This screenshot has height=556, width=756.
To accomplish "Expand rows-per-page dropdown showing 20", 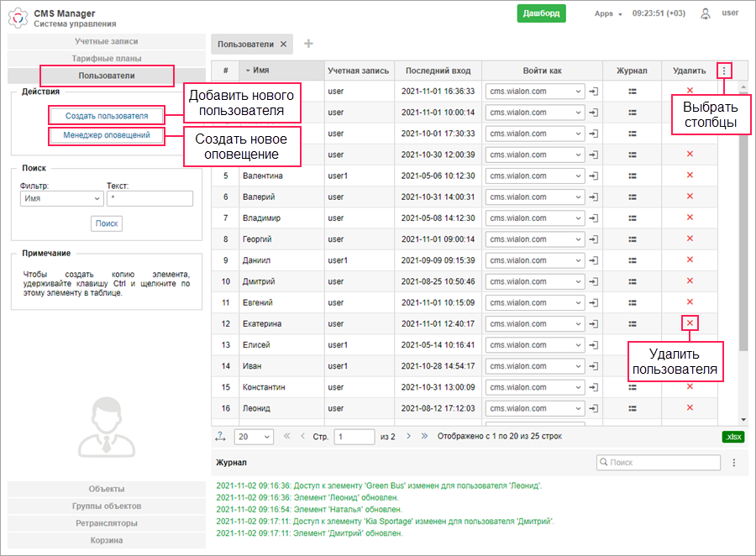I will [x=254, y=437].
